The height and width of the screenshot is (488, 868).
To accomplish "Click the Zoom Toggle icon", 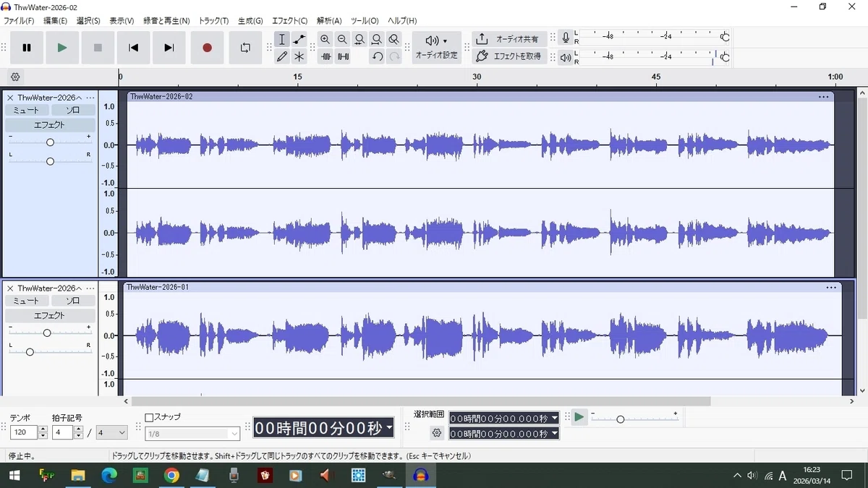I will tap(393, 40).
